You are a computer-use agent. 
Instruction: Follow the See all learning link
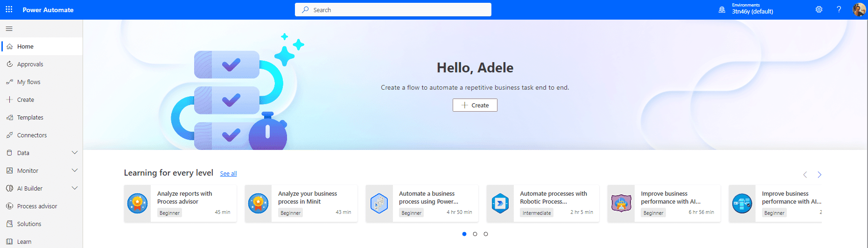pyautogui.click(x=228, y=174)
